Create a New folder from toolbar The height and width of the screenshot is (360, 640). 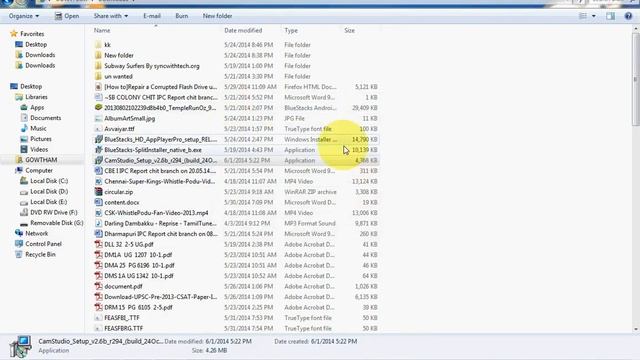point(217,16)
